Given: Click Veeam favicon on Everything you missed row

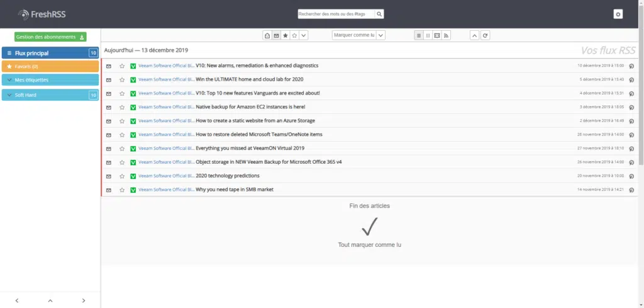Looking at the screenshot, I should pos(133,149).
